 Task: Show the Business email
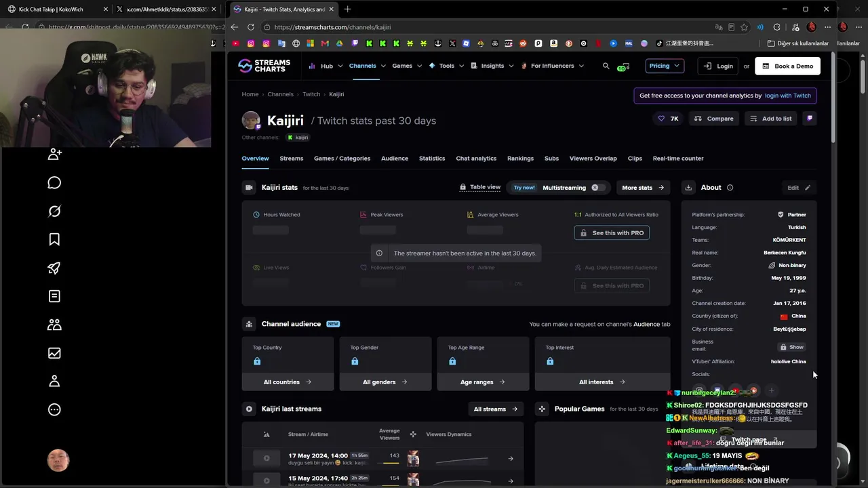[791, 347]
